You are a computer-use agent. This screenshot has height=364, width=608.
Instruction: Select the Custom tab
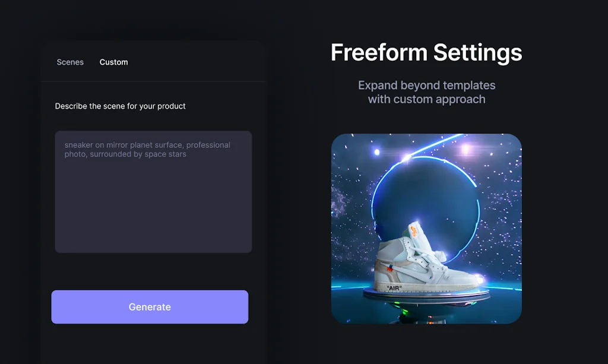(x=113, y=62)
